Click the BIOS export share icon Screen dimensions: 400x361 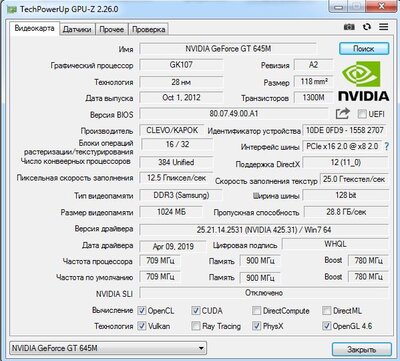[342, 114]
